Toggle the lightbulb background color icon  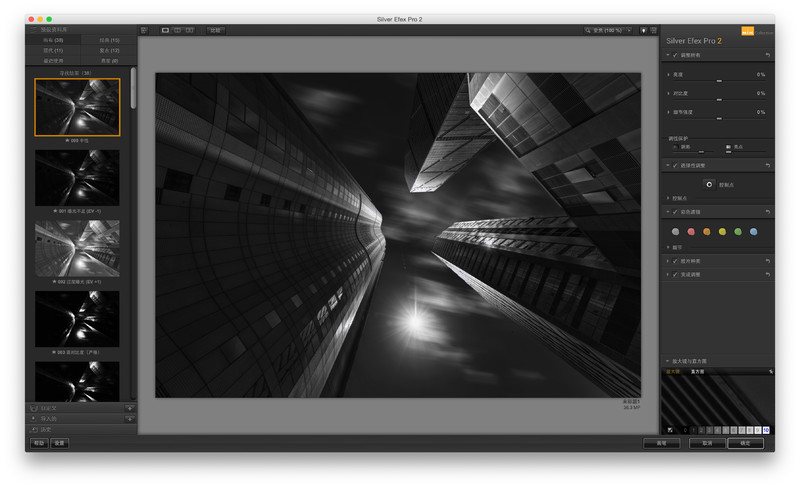point(644,30)
